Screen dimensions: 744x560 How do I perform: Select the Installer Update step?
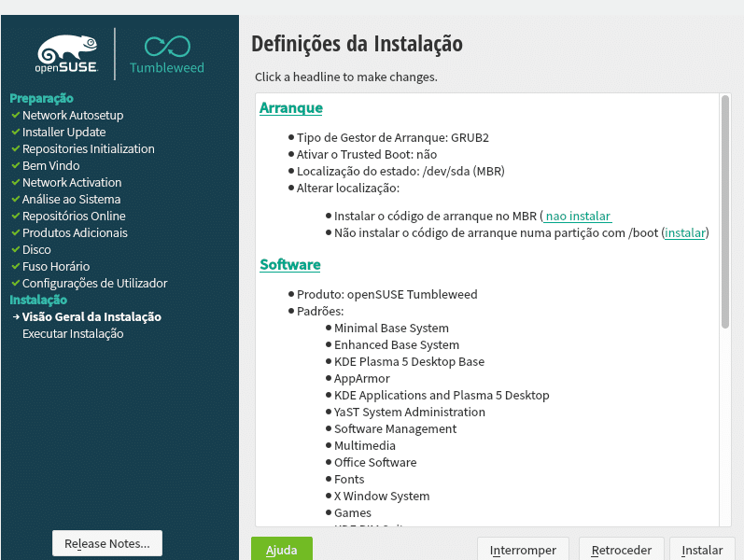(x=64, y=132)
